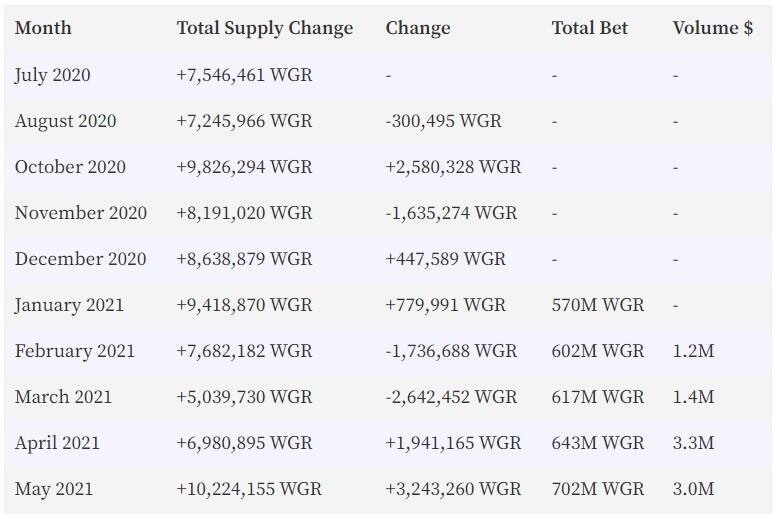Click the Volume $ column header
This screenshot has width=776, height=519.
click(x=713, y=28)
